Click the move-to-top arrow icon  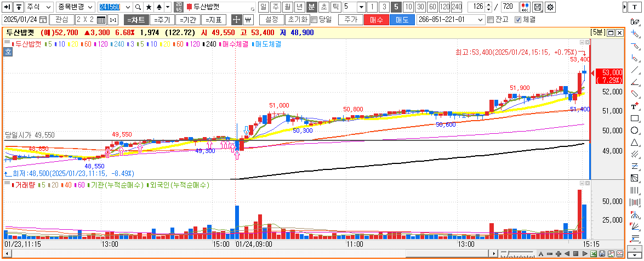(19, 7)
